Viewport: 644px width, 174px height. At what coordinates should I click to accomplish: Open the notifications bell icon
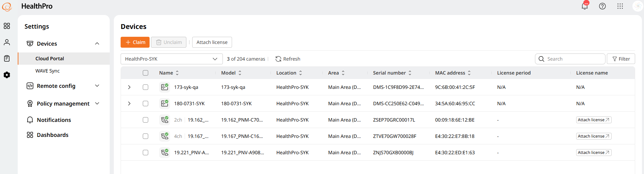585,6
